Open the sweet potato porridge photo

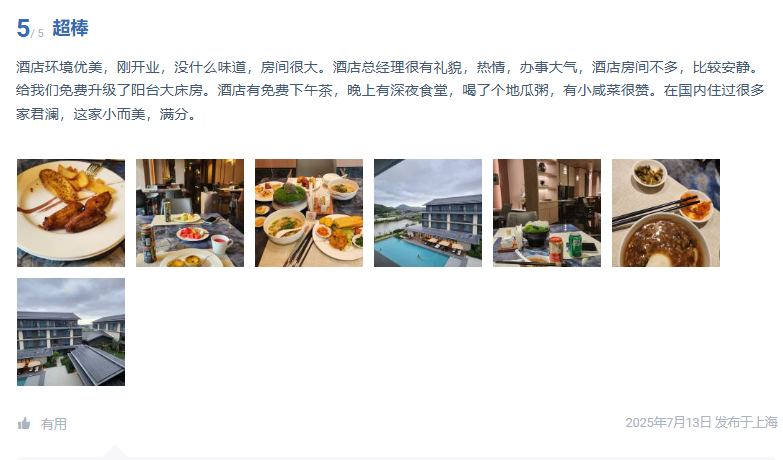[x=666, y=213]
